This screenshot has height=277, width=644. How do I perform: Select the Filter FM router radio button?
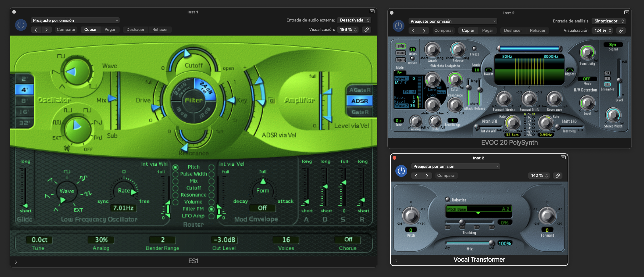coord(211,209)
